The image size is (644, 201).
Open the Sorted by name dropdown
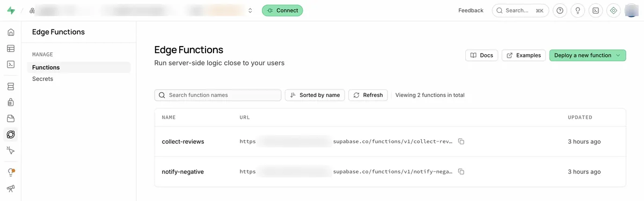(314, 95)
